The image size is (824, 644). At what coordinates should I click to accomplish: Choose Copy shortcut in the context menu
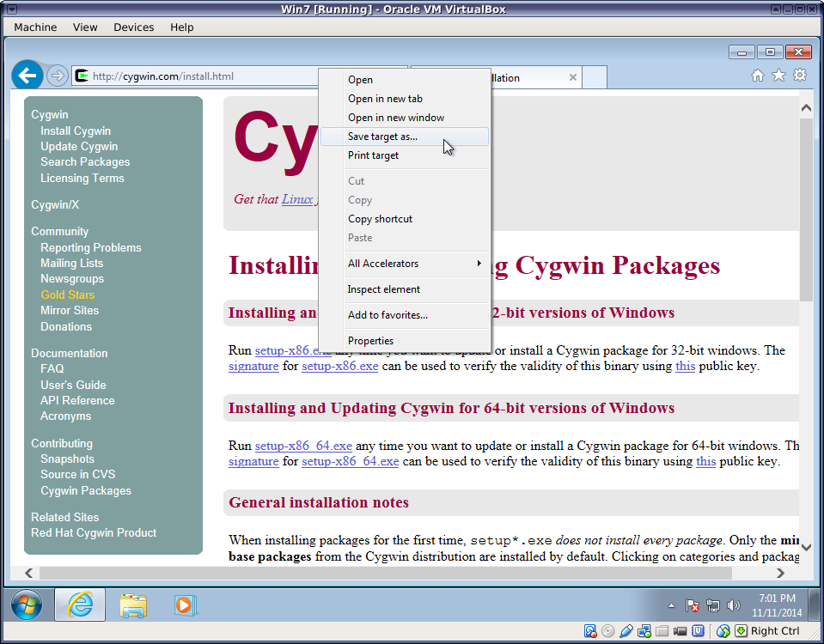pos(404,219)
